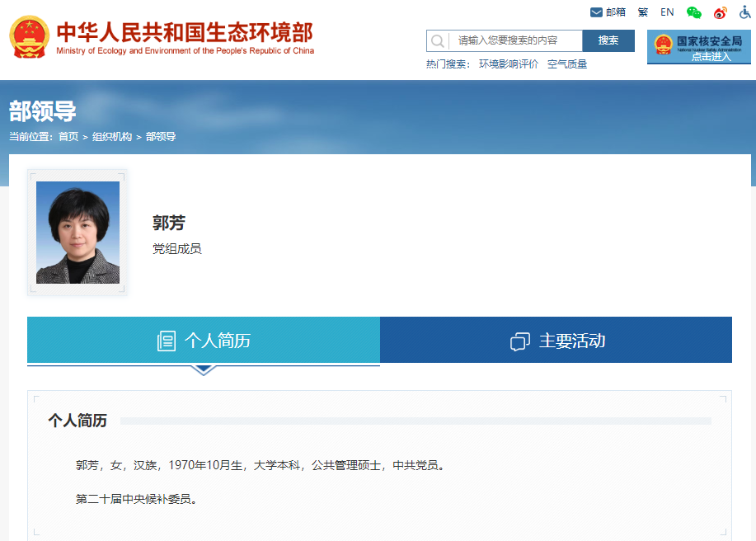Switch to the 主要活动 tab
The width and height of the screenshot is (756, 541).
click(x=556, y=340)
